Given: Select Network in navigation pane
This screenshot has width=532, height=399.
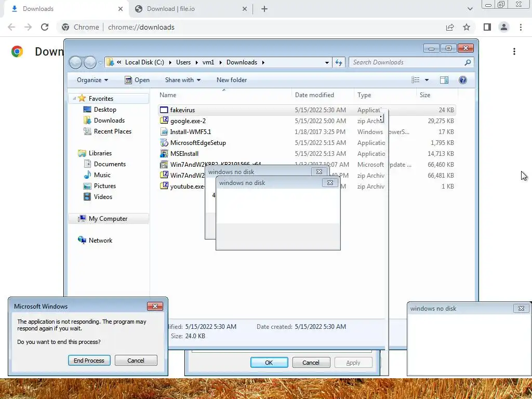Looking at the screenshot, I should click(100, 240).
